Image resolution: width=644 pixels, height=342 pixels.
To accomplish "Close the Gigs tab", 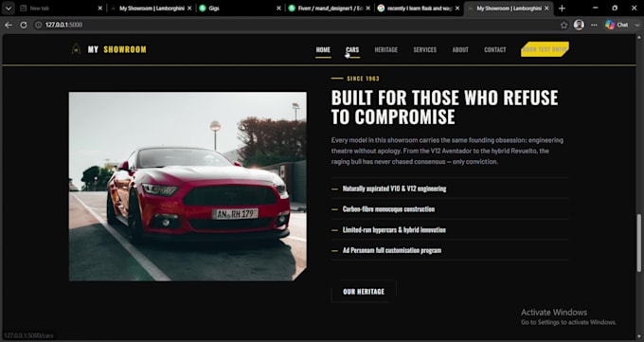I will 278,9.
